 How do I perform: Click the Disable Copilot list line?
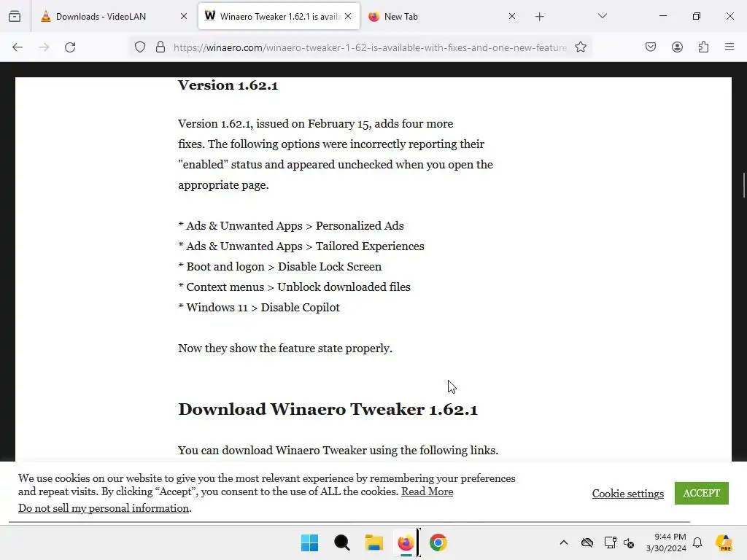coord(259,308)
